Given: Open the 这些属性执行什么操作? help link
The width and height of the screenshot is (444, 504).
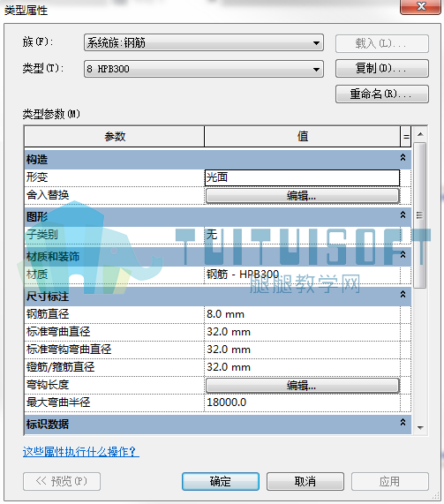Looking at the screenshot, I should pyautogui.click(x=80, y=452).
